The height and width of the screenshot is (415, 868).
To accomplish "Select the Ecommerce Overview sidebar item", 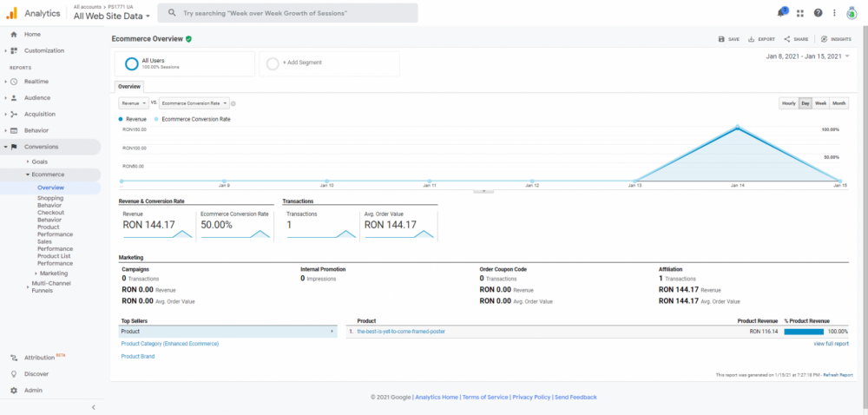I will pos(50,188).
